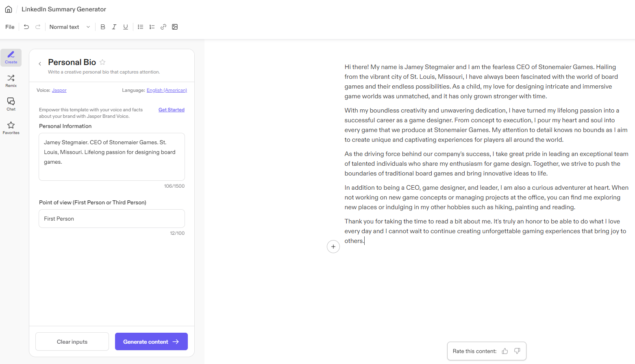This screenshot has width=635, height=364.
Task: Favorite the Personal Bio template via the star
Action: [x=102, y=62]
